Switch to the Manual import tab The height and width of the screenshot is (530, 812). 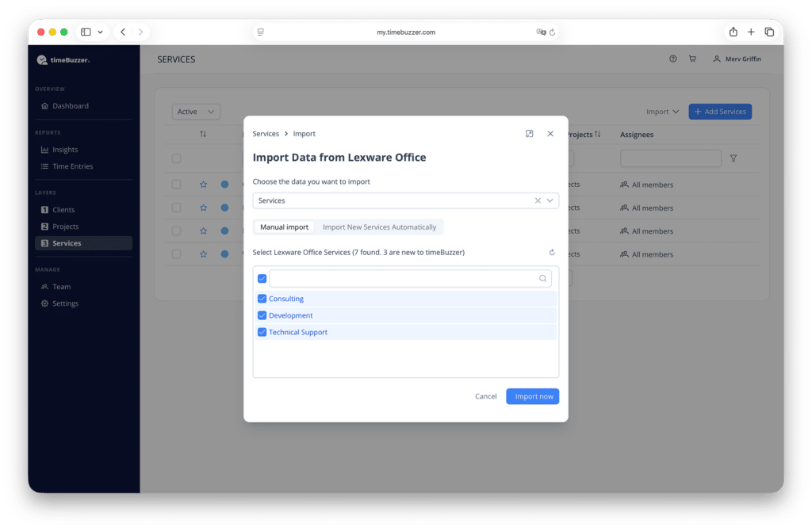284,227
